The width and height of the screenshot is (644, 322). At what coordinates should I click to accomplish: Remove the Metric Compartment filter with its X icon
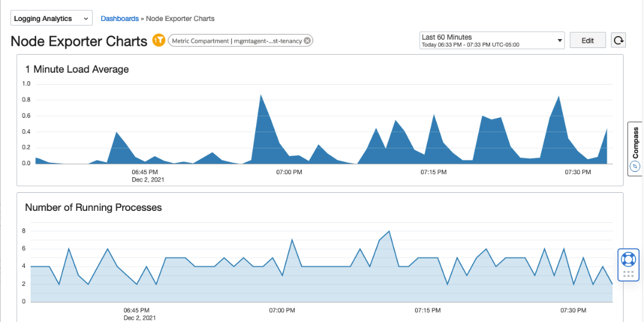click(307, 41)
